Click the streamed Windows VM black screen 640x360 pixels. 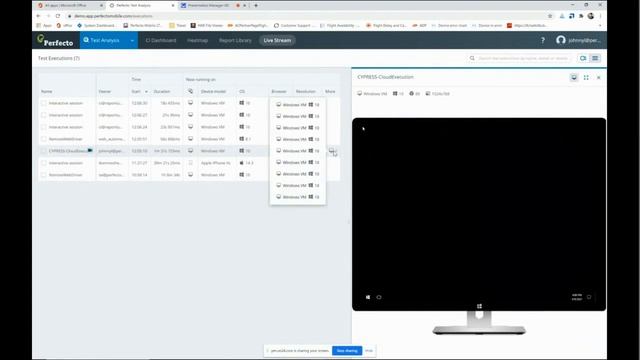click(479, 214)
